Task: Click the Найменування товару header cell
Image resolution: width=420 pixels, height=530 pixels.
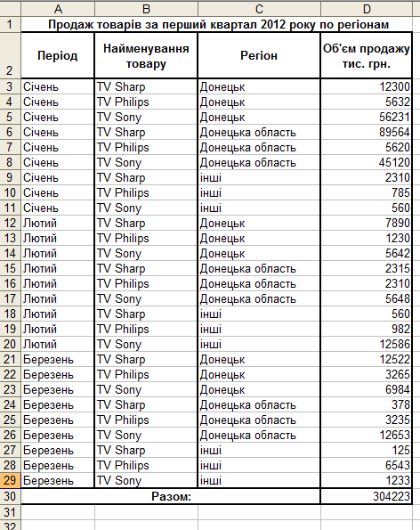Action: point(146,55)
